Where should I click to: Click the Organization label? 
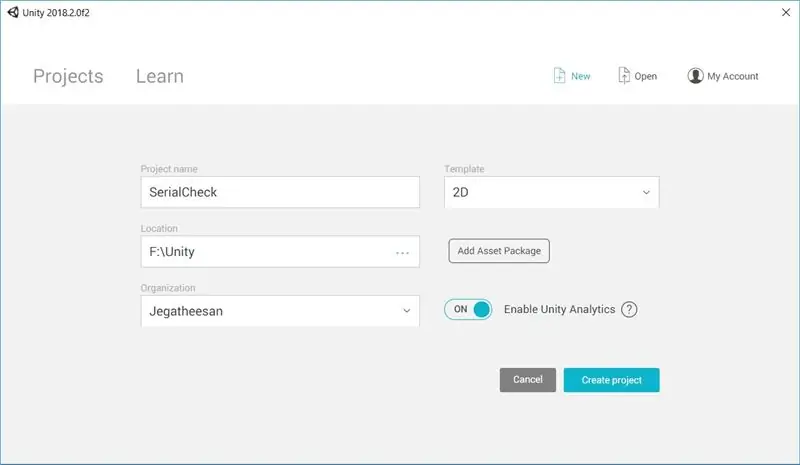(x=168, y=288)
